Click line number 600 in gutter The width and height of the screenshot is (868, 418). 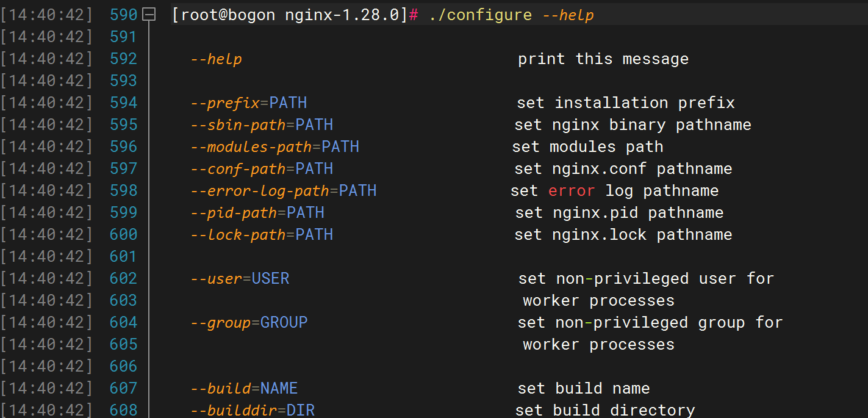124,234
